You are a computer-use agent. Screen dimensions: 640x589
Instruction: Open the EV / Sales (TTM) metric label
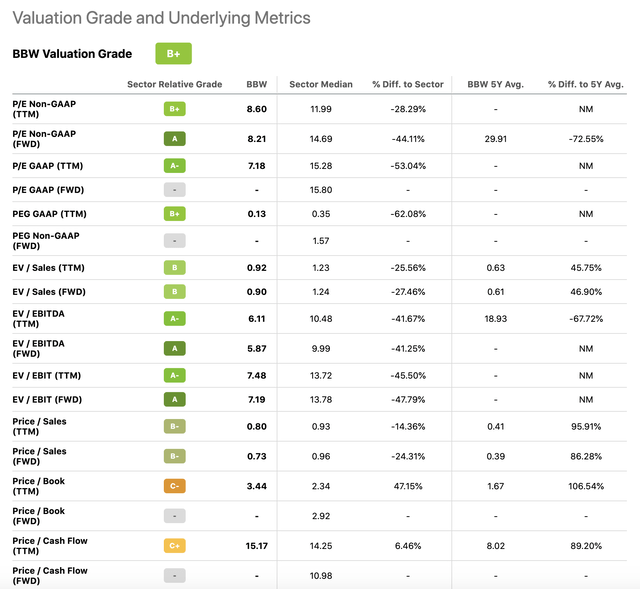(49, 268)
